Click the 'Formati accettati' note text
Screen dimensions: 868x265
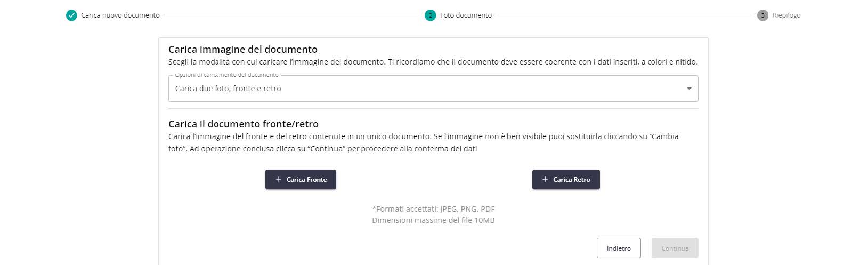(433, 209)
